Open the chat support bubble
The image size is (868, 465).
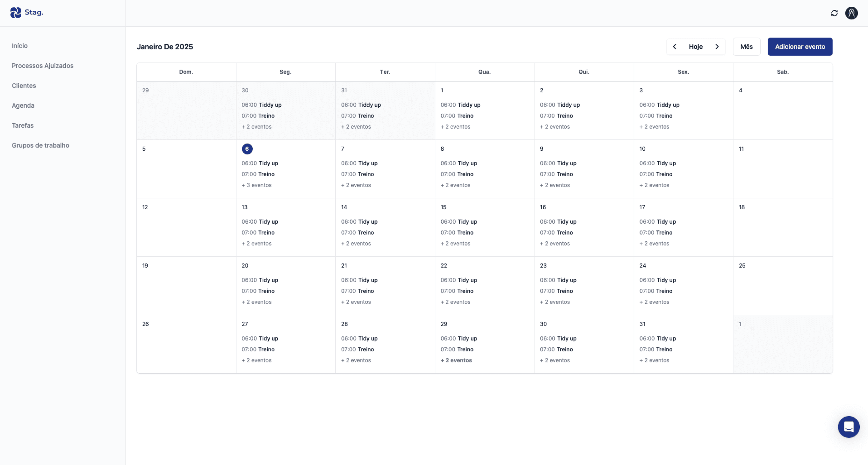tap(849, 426)
